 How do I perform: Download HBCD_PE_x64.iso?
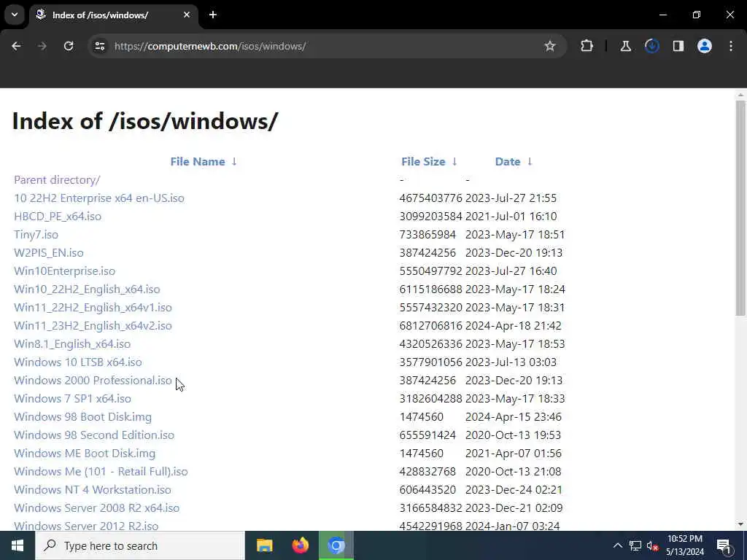58,216
